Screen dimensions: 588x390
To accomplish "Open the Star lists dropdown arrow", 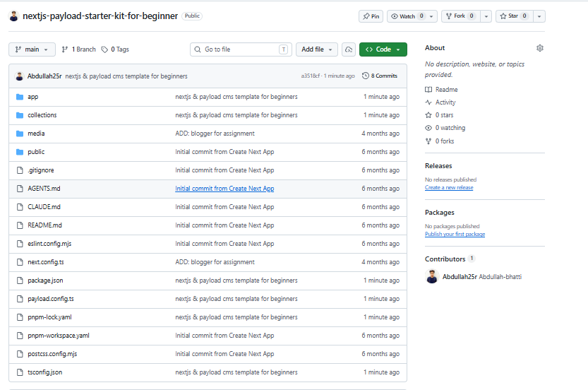I will 539,16.
